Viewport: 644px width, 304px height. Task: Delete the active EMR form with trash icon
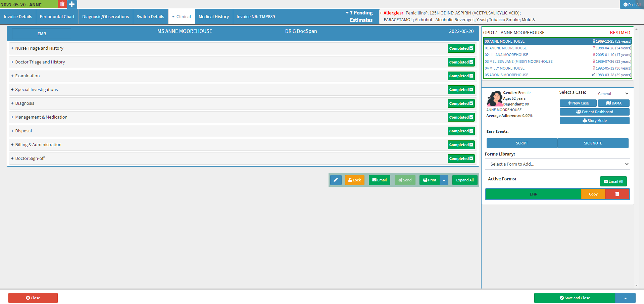coord(617,194)
